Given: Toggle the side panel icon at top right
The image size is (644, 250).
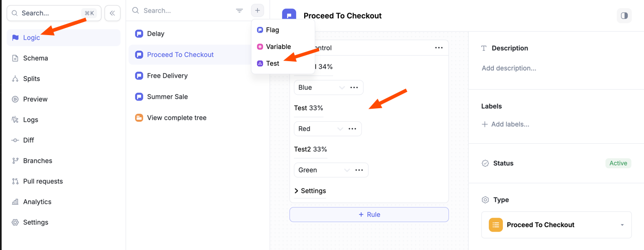Looking at the screenshot, I should [x=624, y=16].
